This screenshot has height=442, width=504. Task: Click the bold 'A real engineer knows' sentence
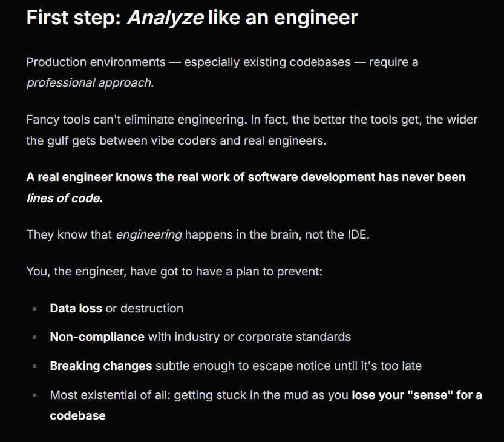(x=246, y=177)
